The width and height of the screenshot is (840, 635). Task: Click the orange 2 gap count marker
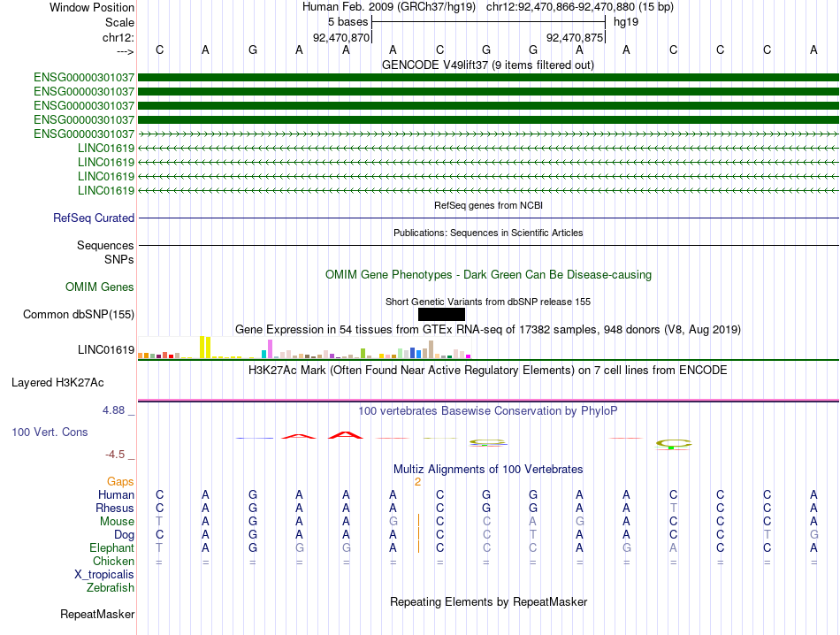(418, 482)
